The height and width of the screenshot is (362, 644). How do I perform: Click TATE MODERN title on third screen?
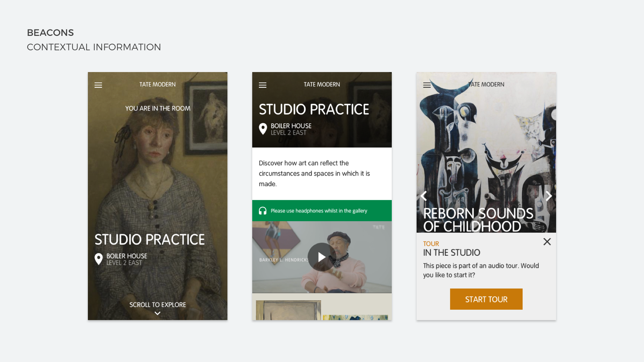(486, 84)
